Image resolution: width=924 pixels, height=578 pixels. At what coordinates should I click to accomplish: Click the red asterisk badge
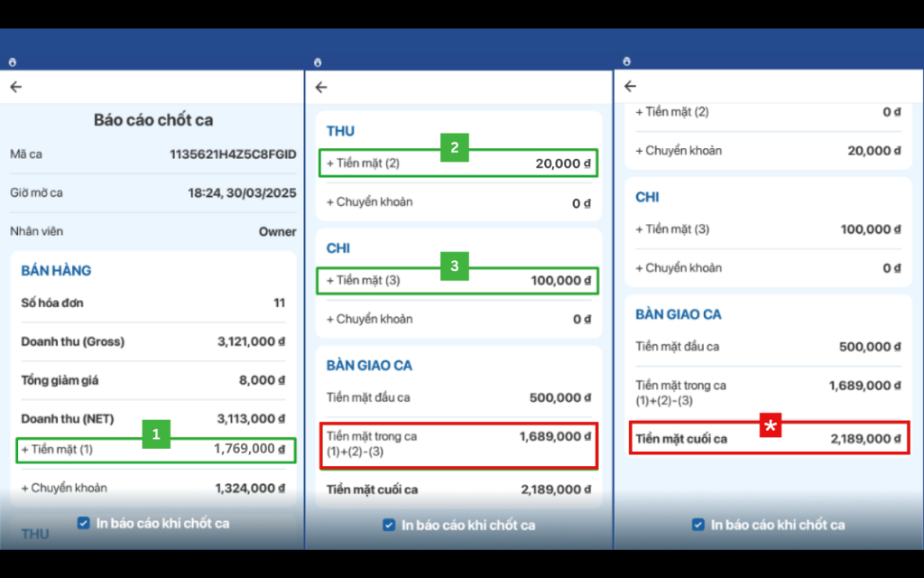tap(770, 425)
